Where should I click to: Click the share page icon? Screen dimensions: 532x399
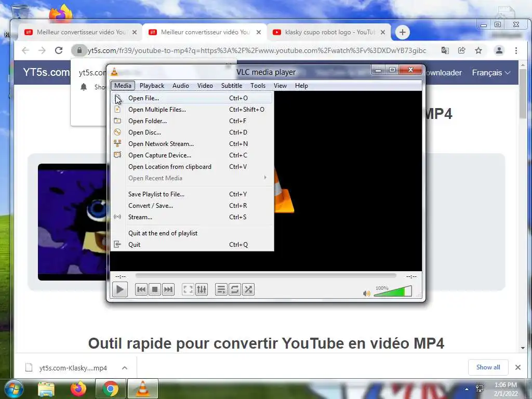(x=461, y=50)
